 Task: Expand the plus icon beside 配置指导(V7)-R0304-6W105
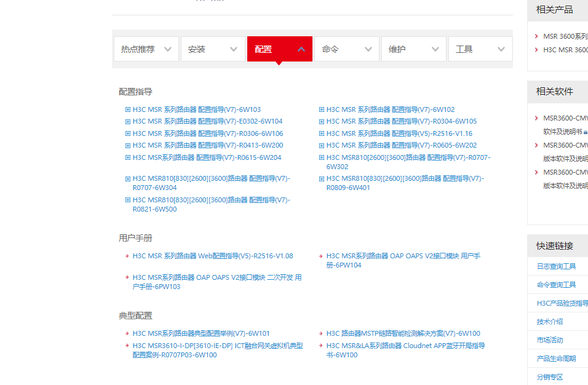coord(322,121)
